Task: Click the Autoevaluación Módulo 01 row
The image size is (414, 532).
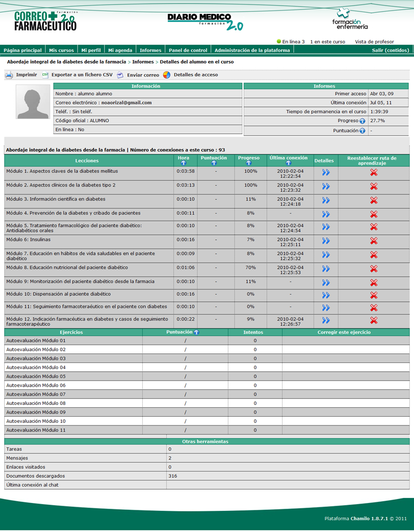Action: pyautogui.click(x=207, y=341)
